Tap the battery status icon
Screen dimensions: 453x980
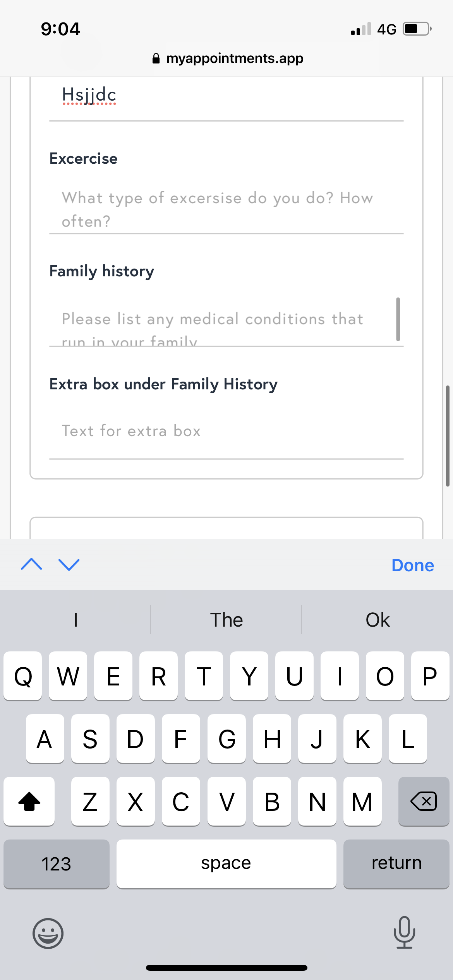pos(417,29)
